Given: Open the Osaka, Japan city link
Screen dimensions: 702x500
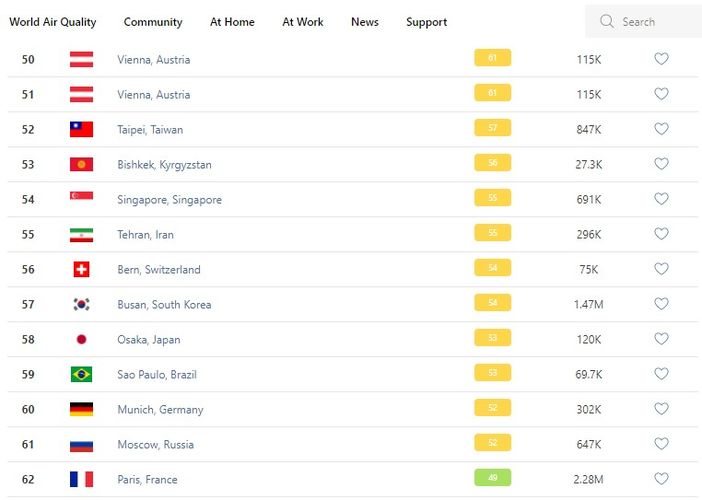Looking at the screenshot, I should click(148, 339).
